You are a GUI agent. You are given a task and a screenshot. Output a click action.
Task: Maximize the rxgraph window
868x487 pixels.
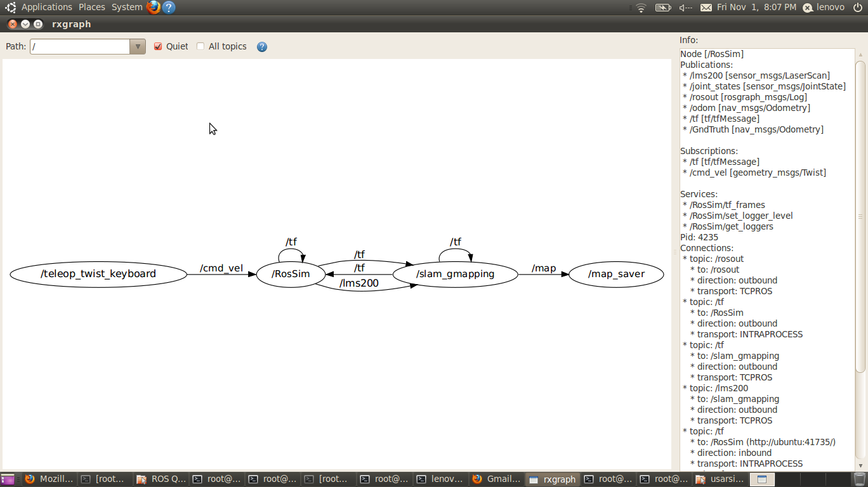[38, 24]
